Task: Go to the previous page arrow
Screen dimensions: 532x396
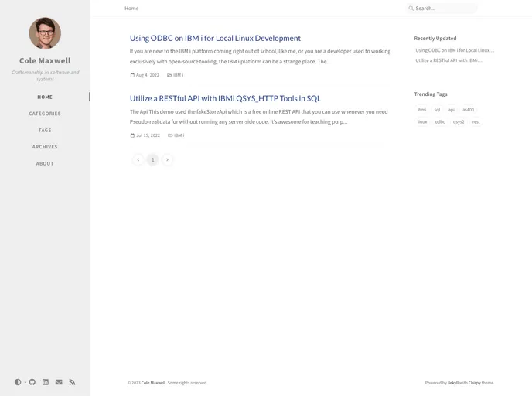Action: point(138,159)
